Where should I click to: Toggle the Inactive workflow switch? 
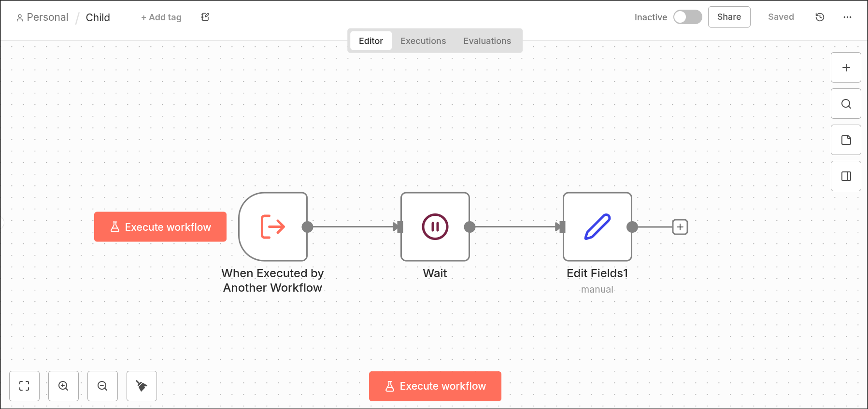[x=687, y=17]
